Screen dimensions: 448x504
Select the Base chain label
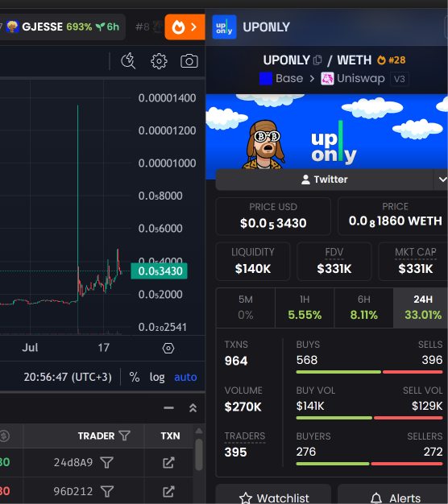(x=289, y=78)
